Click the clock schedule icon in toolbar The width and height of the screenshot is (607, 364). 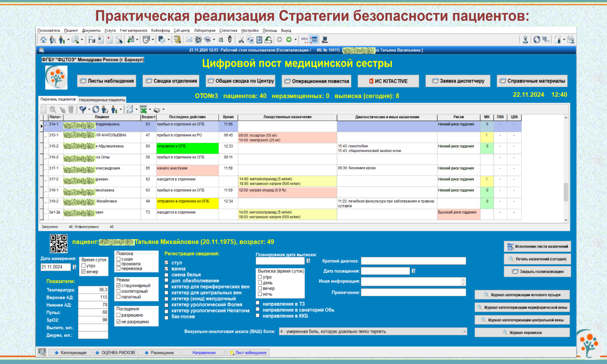tap(146, 40)
